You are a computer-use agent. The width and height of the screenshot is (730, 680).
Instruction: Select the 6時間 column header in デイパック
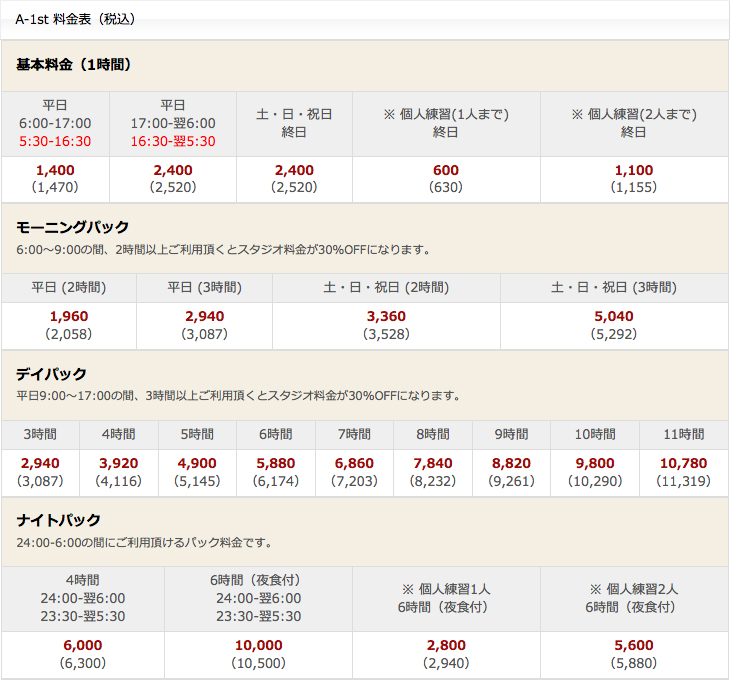[x=276, y=435]
